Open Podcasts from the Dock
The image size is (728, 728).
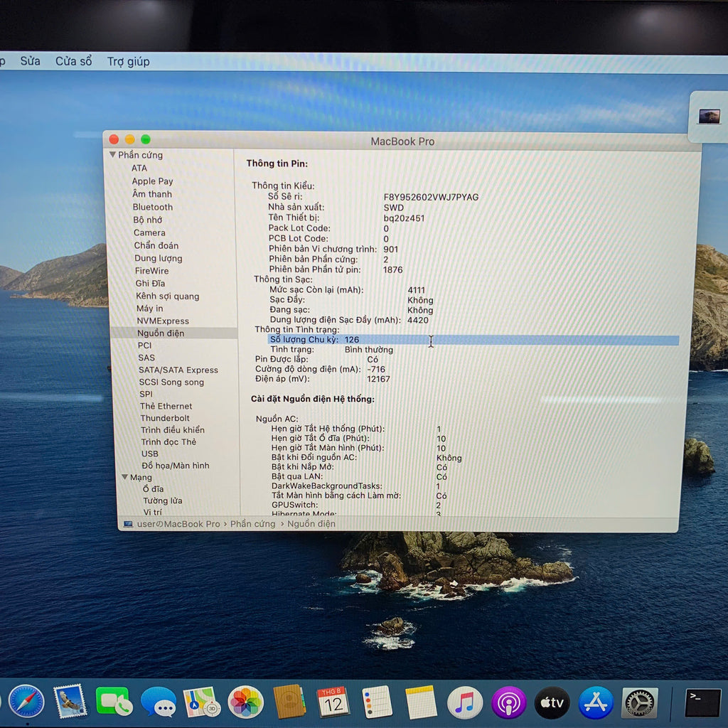(x=508, y=703)
